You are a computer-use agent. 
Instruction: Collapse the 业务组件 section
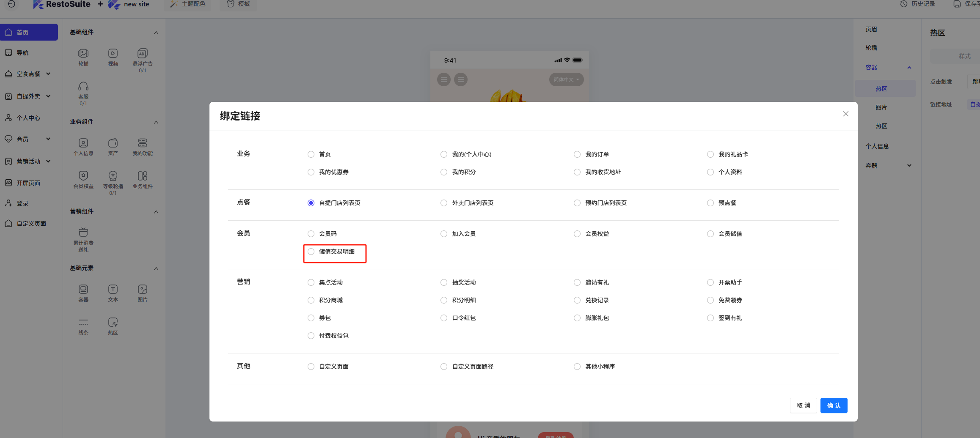click(x=156, y=122)
